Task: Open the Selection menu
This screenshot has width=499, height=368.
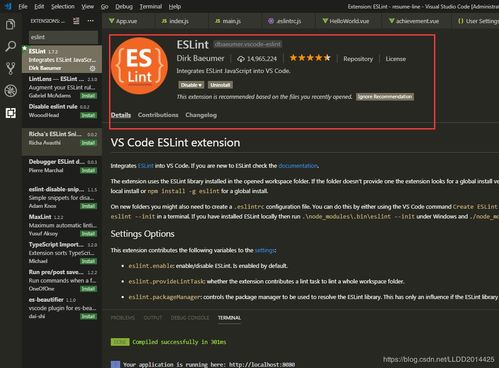Action: tap(63, 6)
